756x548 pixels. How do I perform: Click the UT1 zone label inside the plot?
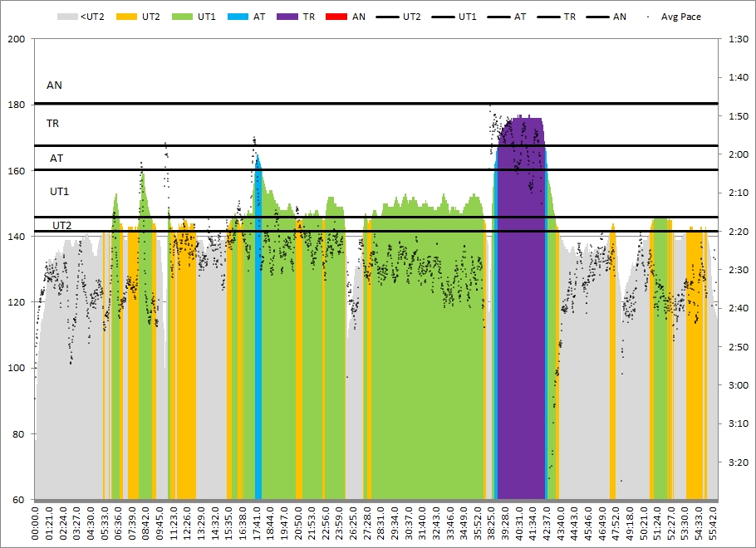pos(59,191)
